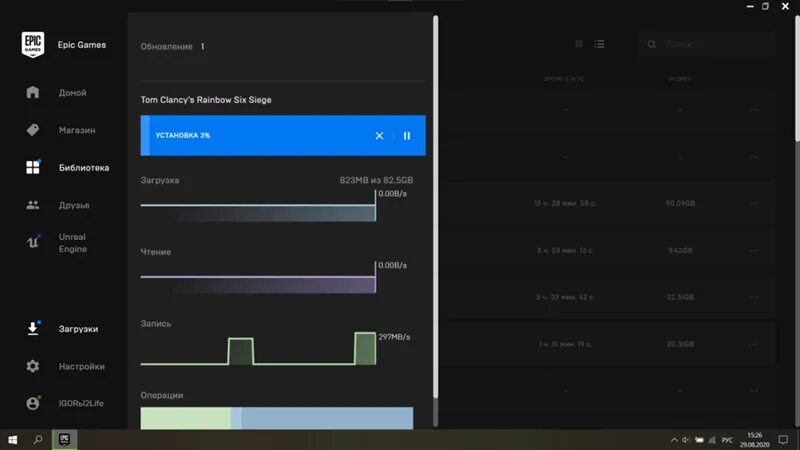Click the РУС language indicator
Image resolution: width=800 pixels, height=450 pixels.
coord(727,440)
